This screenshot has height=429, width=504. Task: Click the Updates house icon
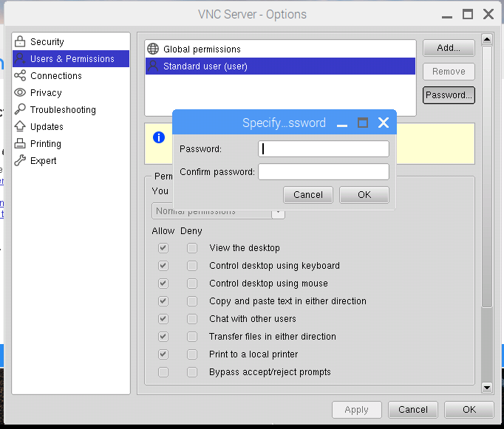coord(20,127)
